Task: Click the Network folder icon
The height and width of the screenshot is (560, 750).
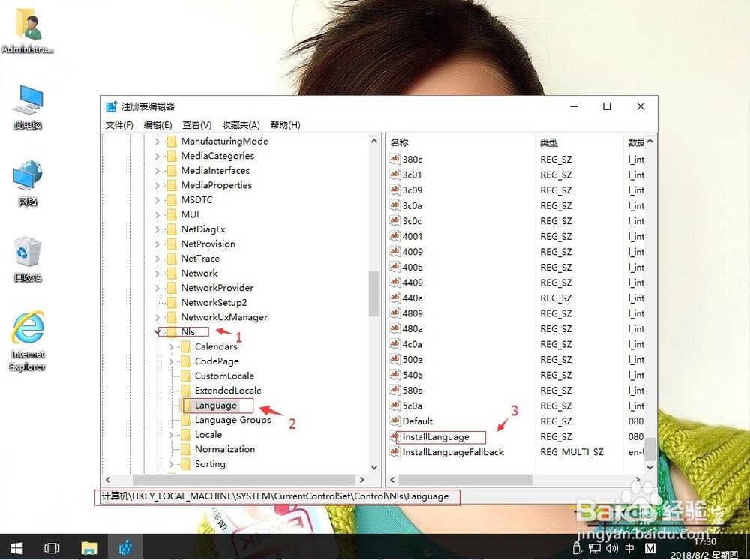Action: 172,273
